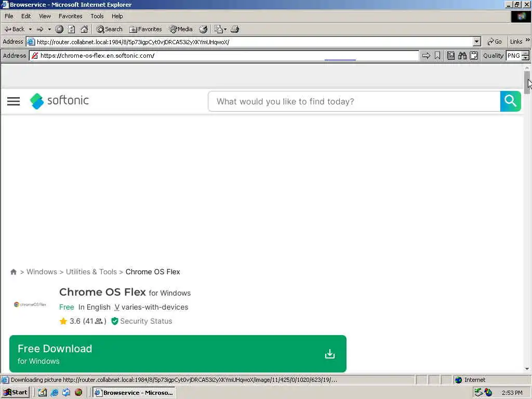
Task: Click the History icon in toolbar
Action: tap(203, 29)
